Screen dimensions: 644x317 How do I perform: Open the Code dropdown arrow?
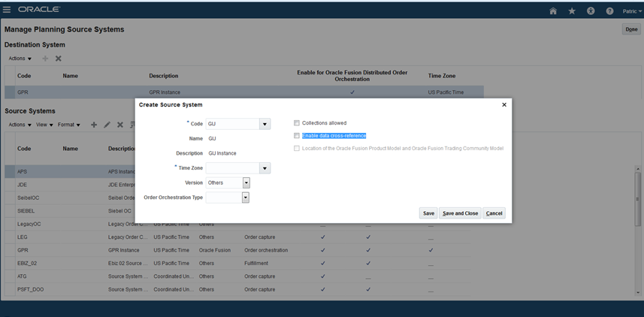pos(265,124)
